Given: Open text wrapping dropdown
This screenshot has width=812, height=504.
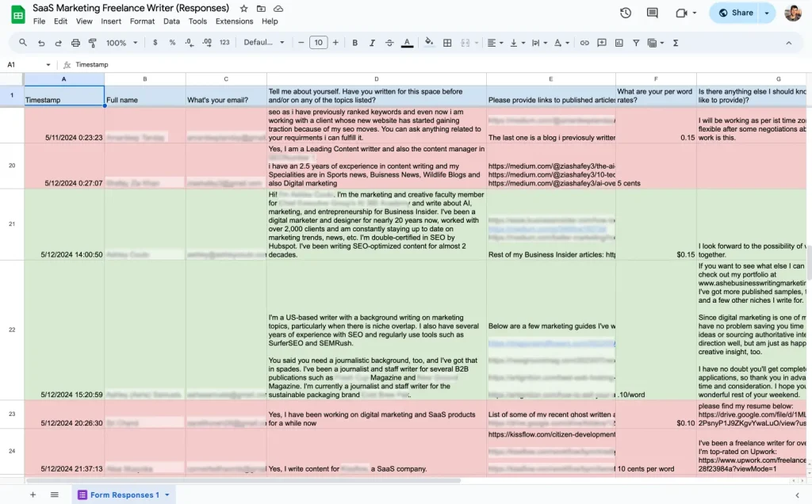Looking at the screenshot, I should (x=539, y=43).
